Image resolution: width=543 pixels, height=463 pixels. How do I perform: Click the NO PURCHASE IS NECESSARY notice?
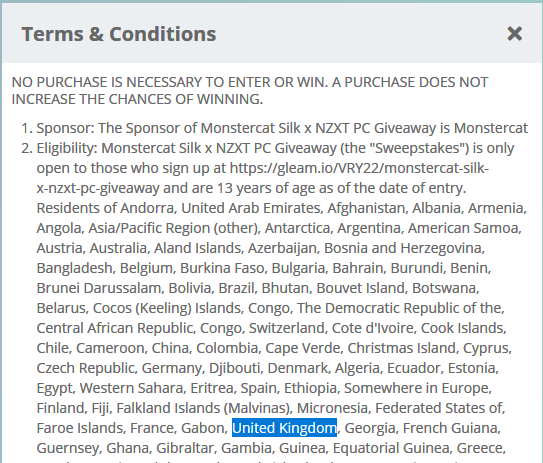(250, 91)
